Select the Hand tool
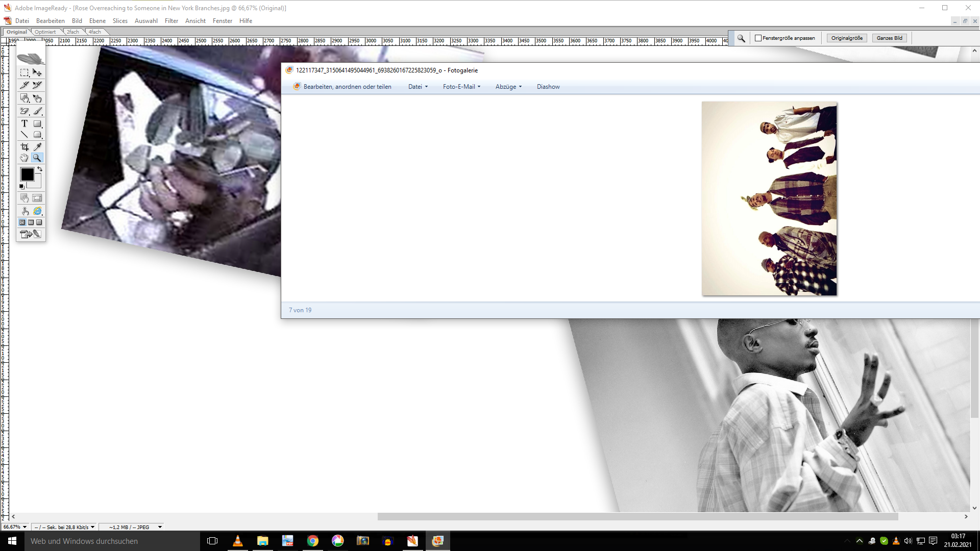Screen dimensions: 980x551 [24, 158]
